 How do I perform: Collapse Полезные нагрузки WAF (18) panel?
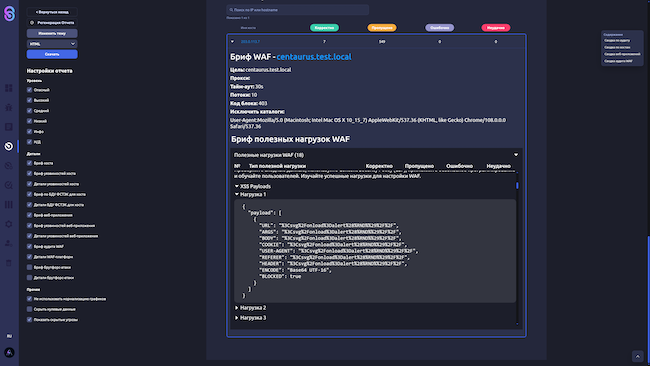coord(516,155)
